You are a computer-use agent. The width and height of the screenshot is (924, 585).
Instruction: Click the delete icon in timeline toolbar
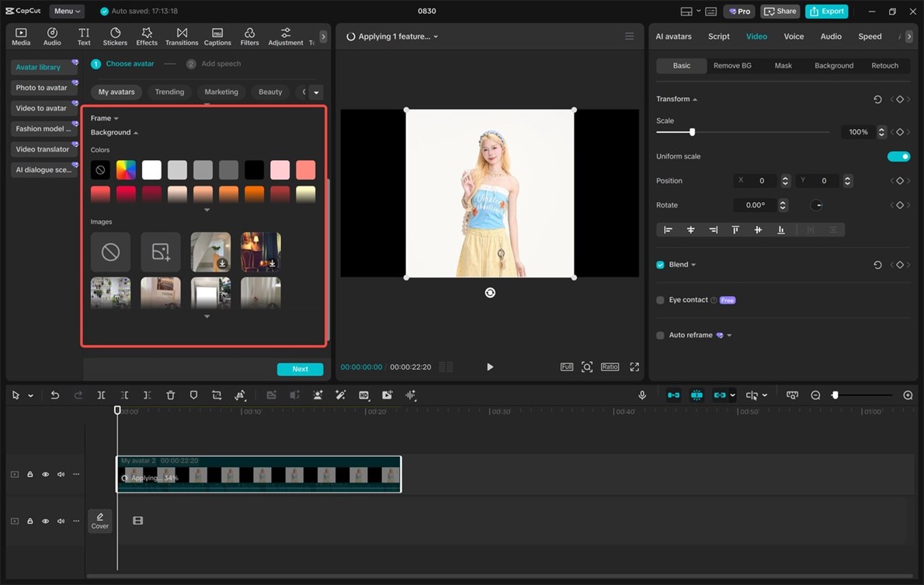click(x=171, y=395)
